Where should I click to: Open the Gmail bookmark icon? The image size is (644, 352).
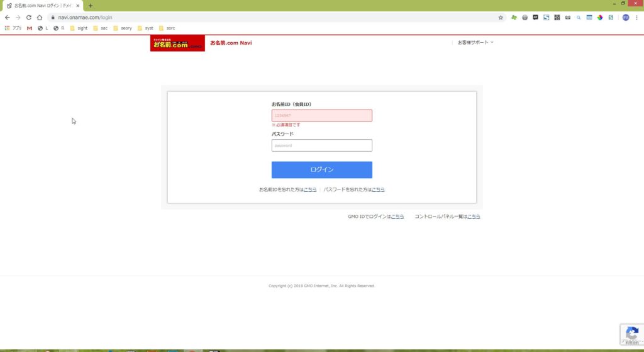click(29, 28)
